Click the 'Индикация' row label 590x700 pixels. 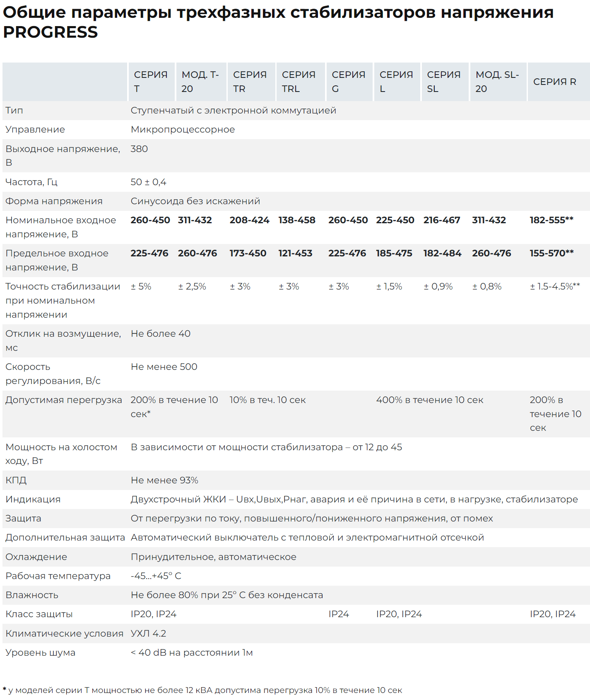[x=33, y=500]
